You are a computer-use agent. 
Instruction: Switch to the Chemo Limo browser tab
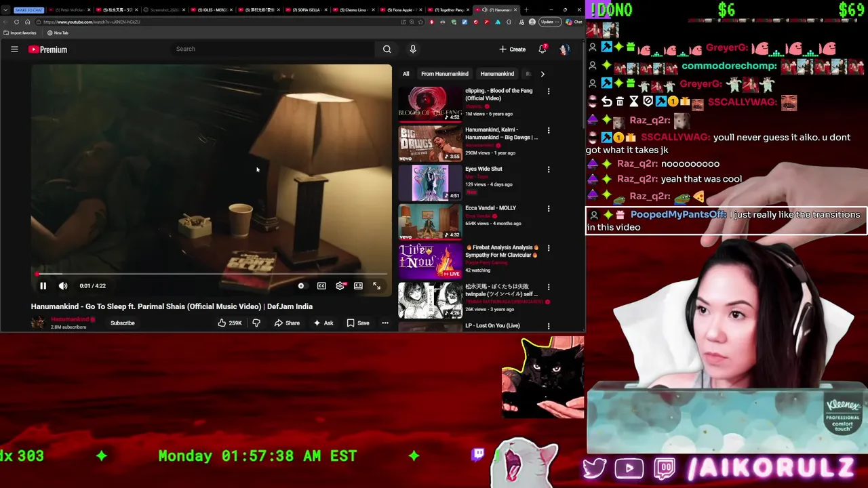pyautogui.click(x=354, y=9)
